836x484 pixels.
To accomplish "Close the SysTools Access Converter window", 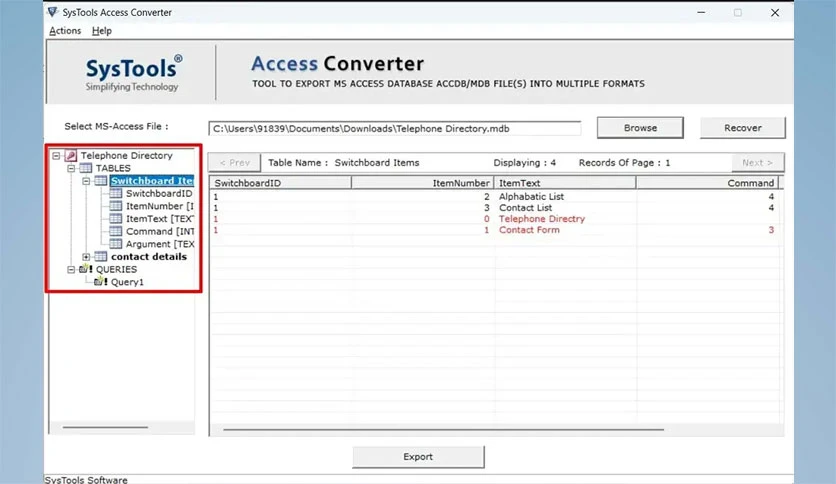I will pyautogui.click(x=775, y=12).
